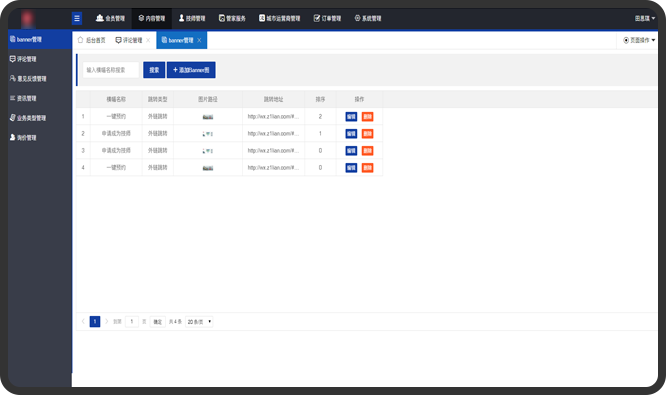Open 会员管理 in the top navigation
This screenshot has width=666, height=395.
tap(110, 18)
